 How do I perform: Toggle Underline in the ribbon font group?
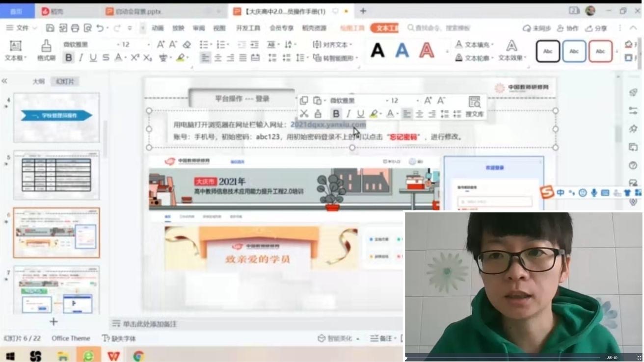[93, 58]
